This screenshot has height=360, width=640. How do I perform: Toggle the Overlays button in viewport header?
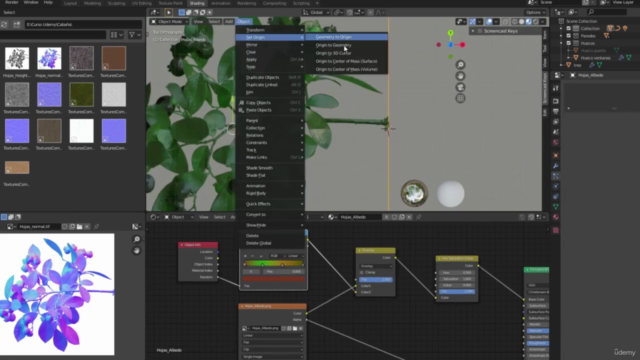(x=489, y=22)
